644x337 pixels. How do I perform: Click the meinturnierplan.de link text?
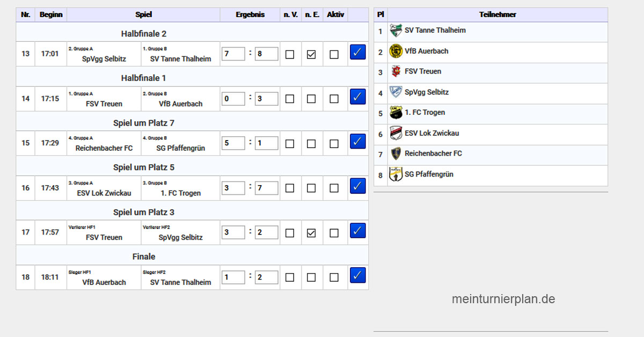coord(503,299)
